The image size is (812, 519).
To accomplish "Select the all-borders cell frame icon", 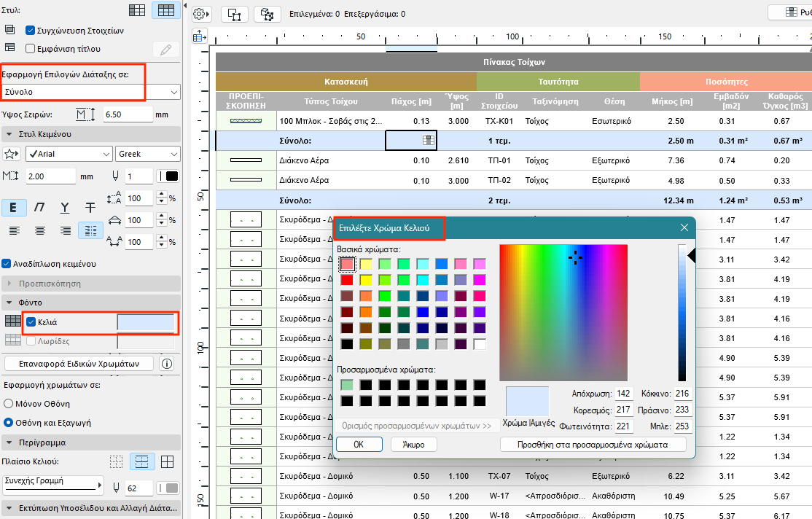I will 167,461.
